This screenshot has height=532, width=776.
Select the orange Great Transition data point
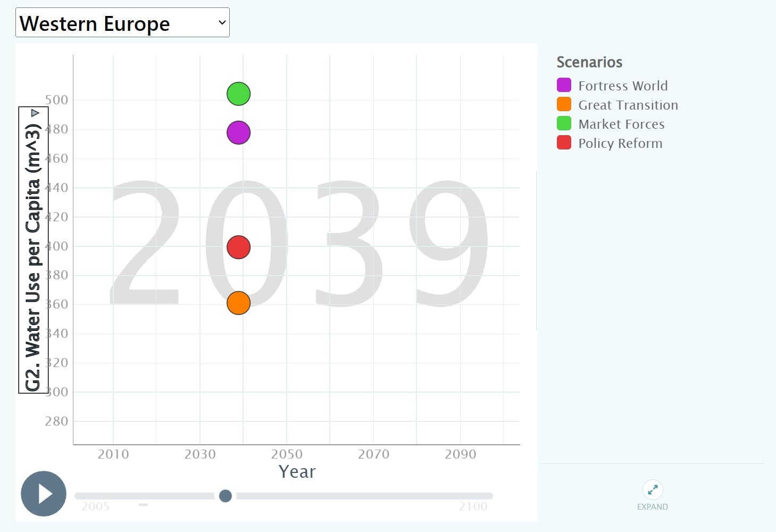238,303
